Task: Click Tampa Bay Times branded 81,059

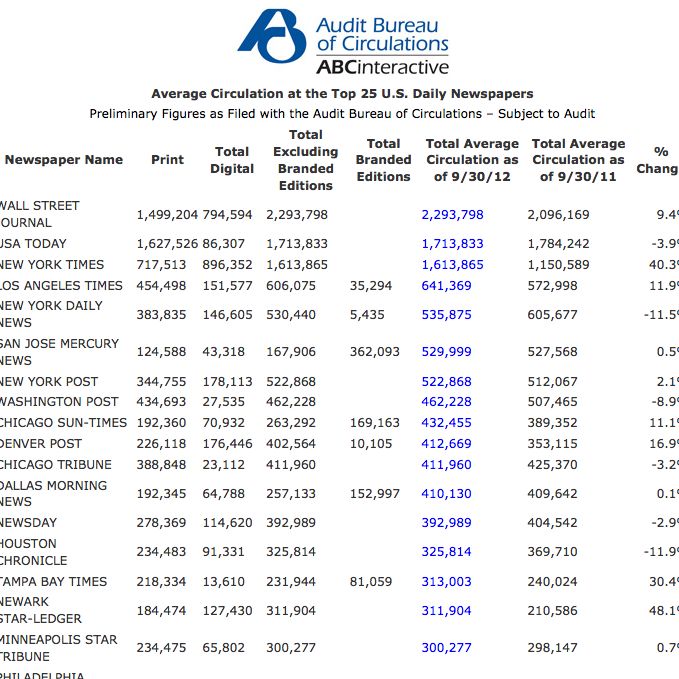Action: click(x=371, y=581)
